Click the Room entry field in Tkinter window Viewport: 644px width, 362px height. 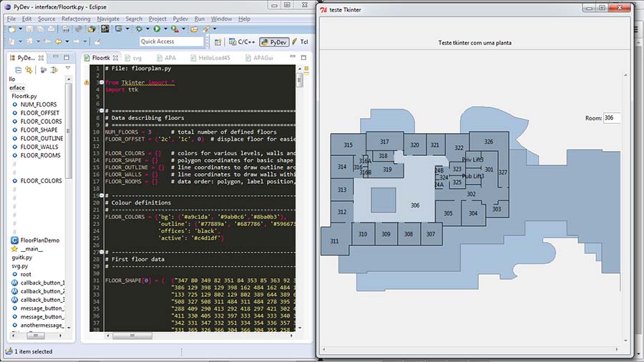tap(612, 118)
